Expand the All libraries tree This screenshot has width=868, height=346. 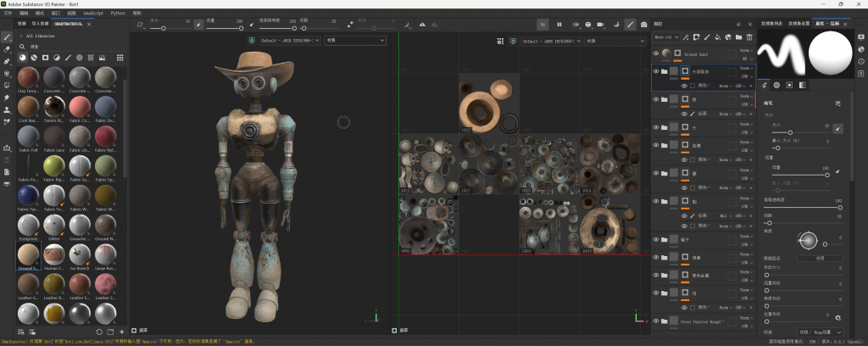[x=22, y=36]
